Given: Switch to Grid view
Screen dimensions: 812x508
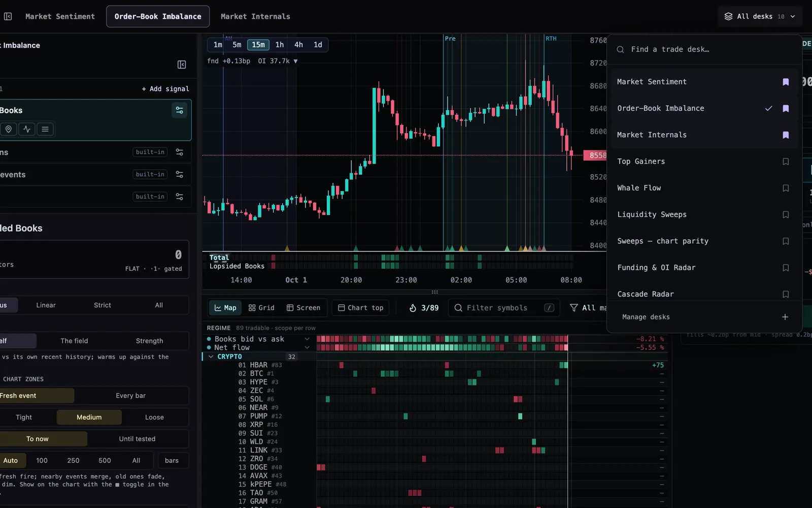Looking at the screenshot, I should point(261,308).
